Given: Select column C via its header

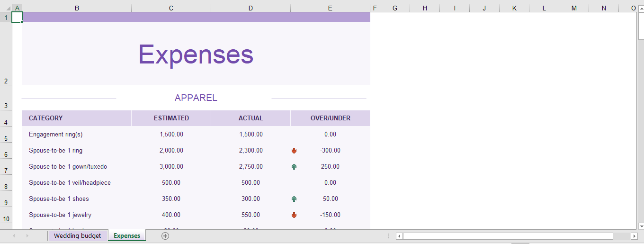Looking at the screenshot, I should pyautogui.click(x=171, y=8).
